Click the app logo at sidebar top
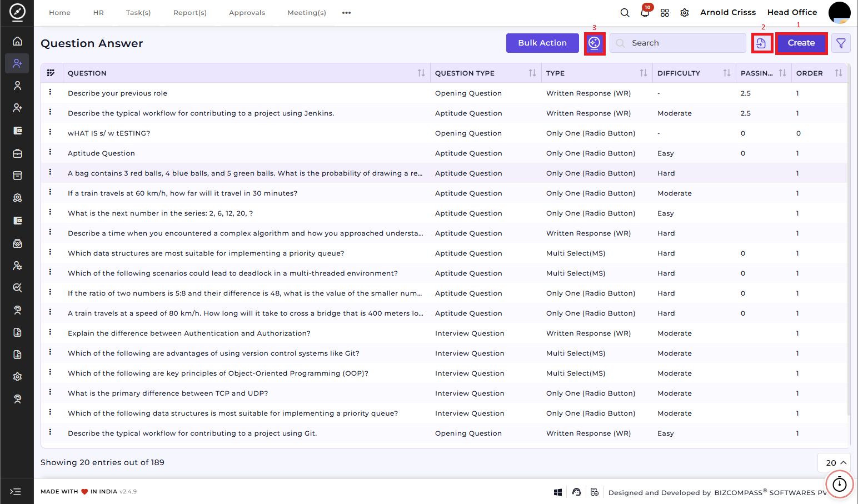 click(17, 12)
